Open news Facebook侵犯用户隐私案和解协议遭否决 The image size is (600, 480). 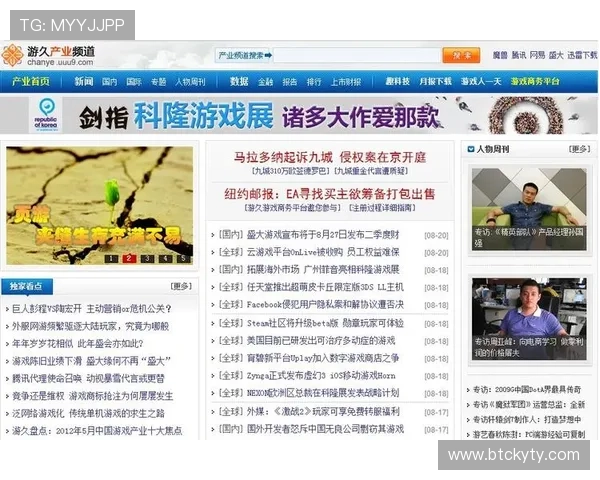[325, 305]
